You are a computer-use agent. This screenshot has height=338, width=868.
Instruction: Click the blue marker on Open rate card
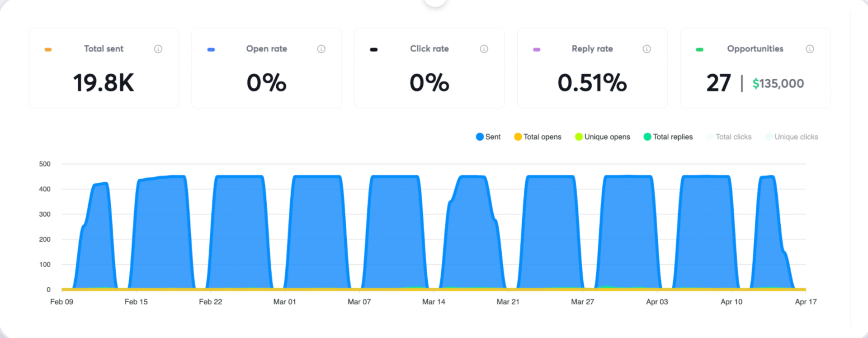coord(211,49)
